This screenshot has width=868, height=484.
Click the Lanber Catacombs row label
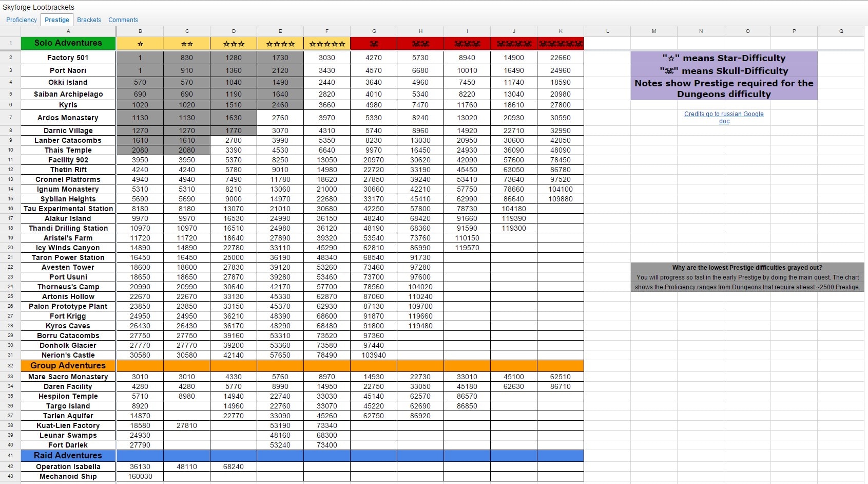[68, 140]
